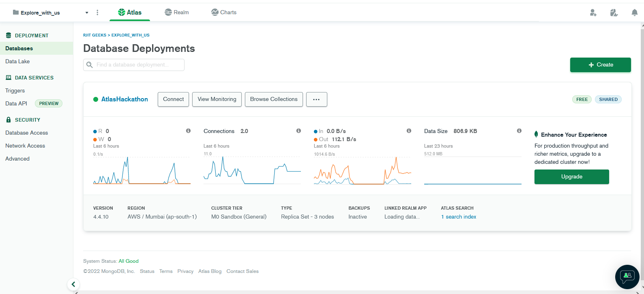Open the Explore_with_us project dropdown arrow
This screenshot has height=294, width=644.
[x=87, y=13]
